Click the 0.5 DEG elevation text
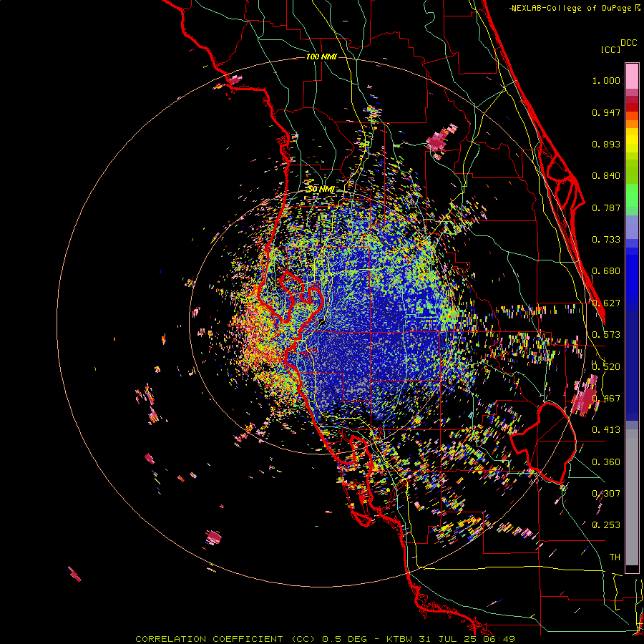Viewport: 644px width, 644px height. pyautogui.click(x=345, y=639)
